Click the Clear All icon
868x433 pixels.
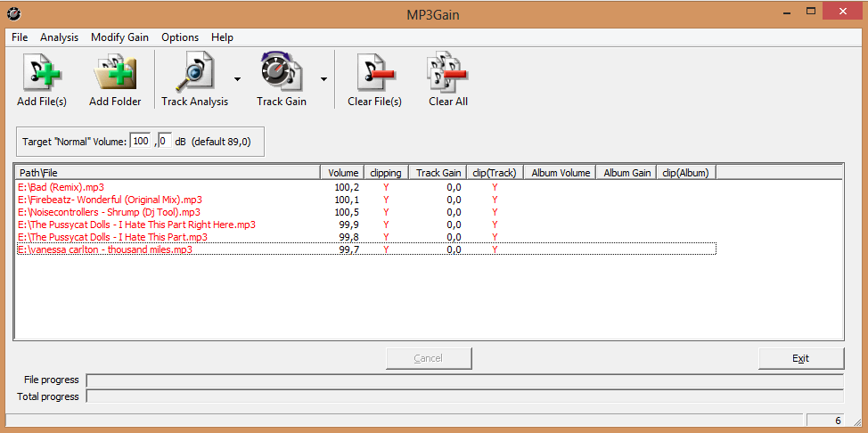click(447, 72)
